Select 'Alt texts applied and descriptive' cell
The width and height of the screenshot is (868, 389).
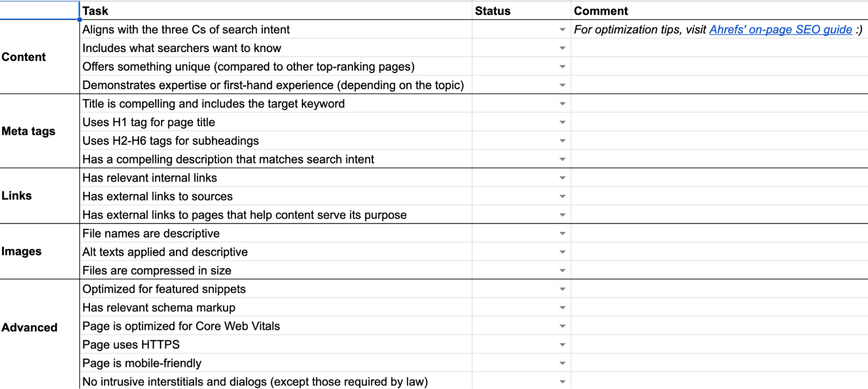click(x=276, y=252)
